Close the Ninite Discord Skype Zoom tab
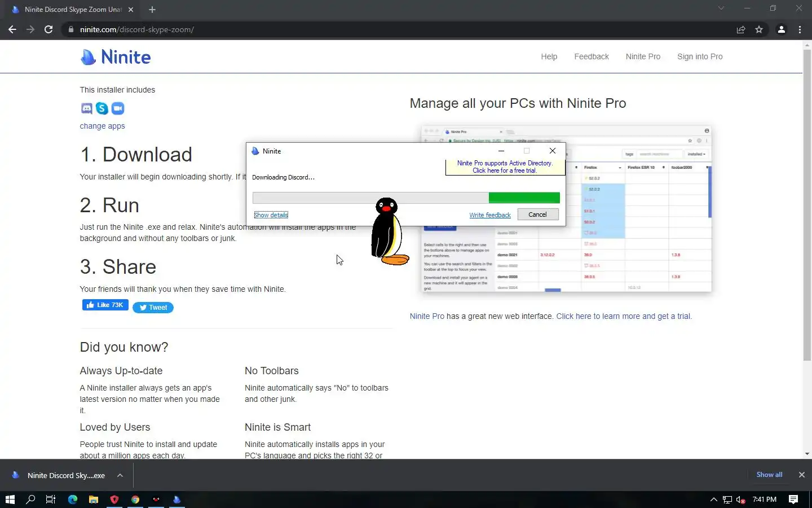The width and height of the screenshot is (812, 508). (x=131, y=10)
